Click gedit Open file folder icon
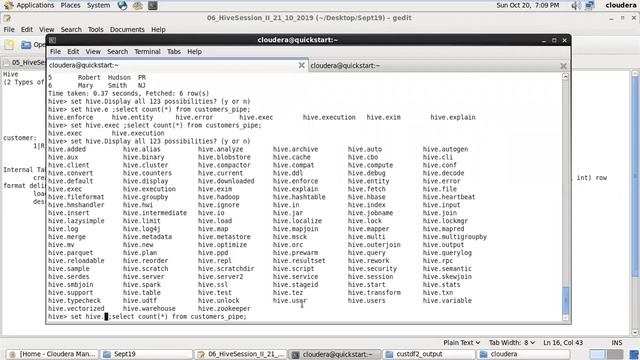Image resolution: width=640 pixels, height=360 pixels. (27, 44)
